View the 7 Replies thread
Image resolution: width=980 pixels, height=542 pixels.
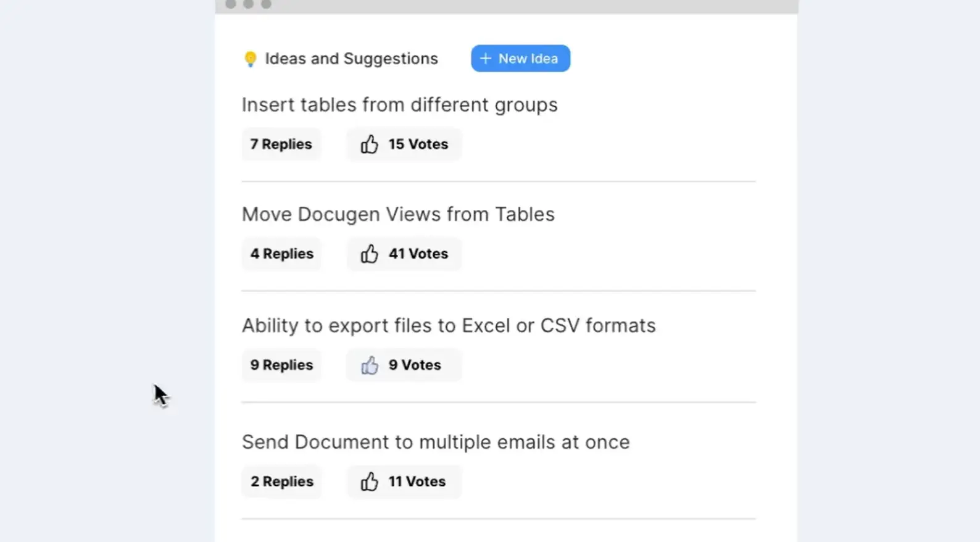point(281,144)
